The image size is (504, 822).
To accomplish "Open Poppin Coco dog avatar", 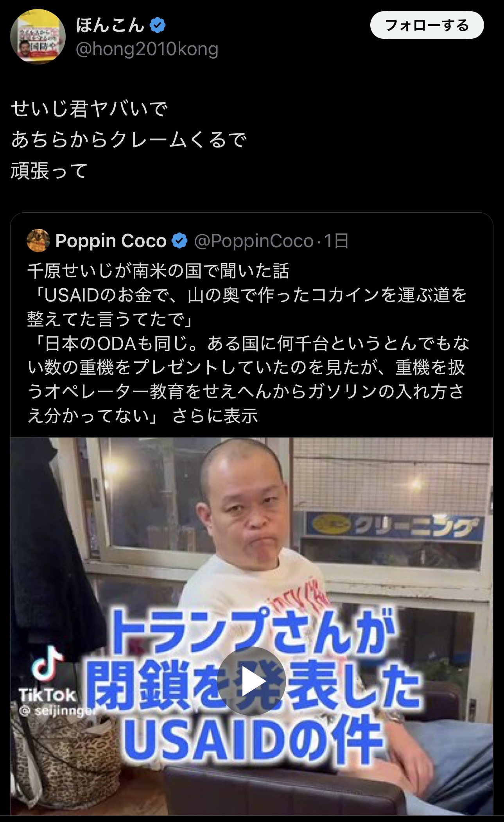I will click(38, 240).
